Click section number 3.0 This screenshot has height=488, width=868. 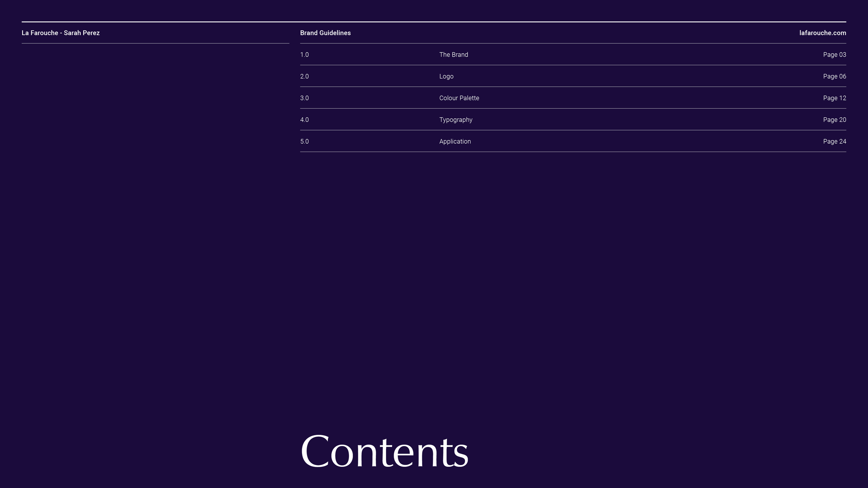click(304, 98)
